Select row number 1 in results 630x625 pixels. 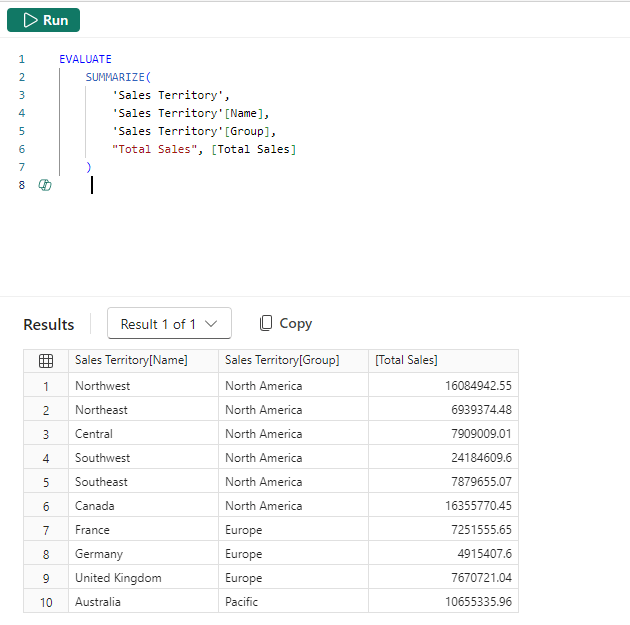pyautogui.click(x=45, y=386)
